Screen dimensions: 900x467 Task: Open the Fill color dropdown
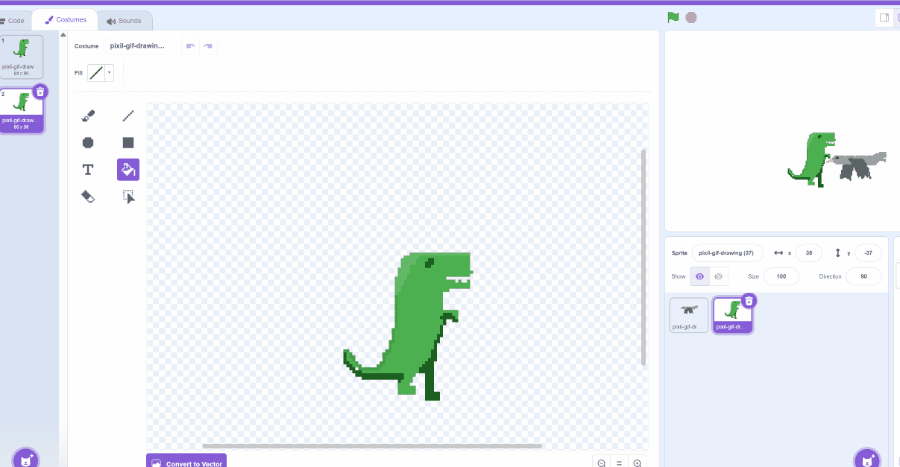(x=110, y=73)
